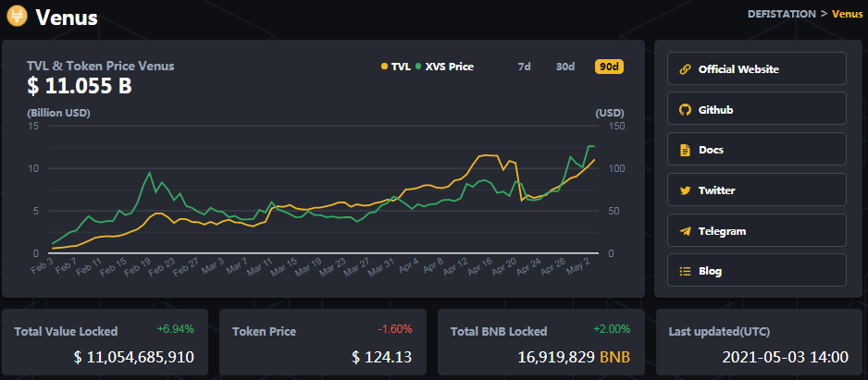Screen dimensions: 868x380
Task: Click the Last updated(UTC) label
Action: [x=719, y=331]
